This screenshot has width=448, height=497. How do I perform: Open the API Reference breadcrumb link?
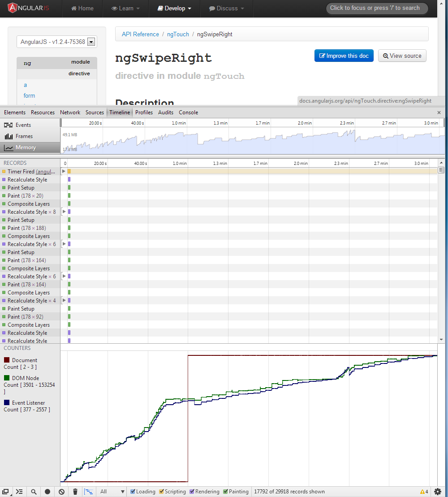click(x=140, y=34)
